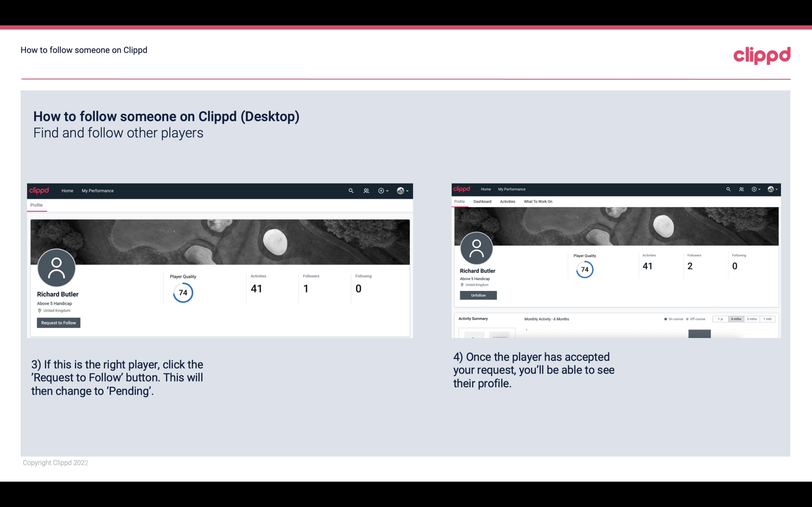
Task: Click the search icon in the navbar
Action: click(x=350, y=190)
